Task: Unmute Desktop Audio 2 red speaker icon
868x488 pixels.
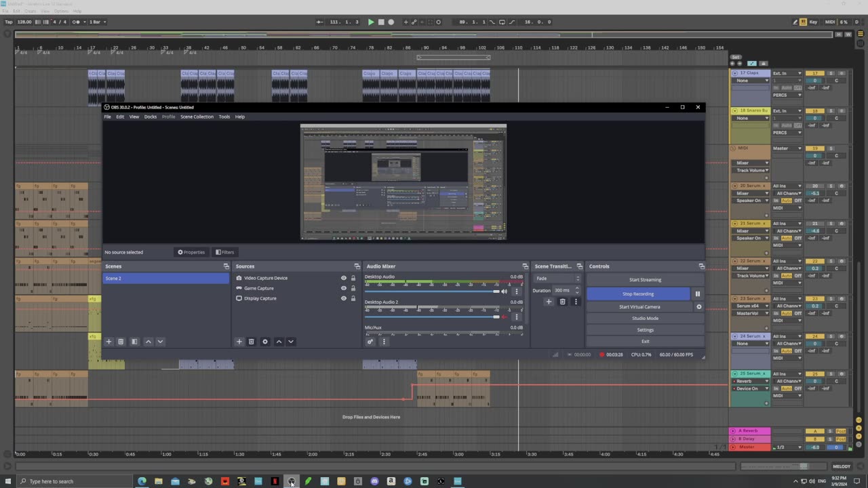Action: pyautogui.click(x=504, y=317)
